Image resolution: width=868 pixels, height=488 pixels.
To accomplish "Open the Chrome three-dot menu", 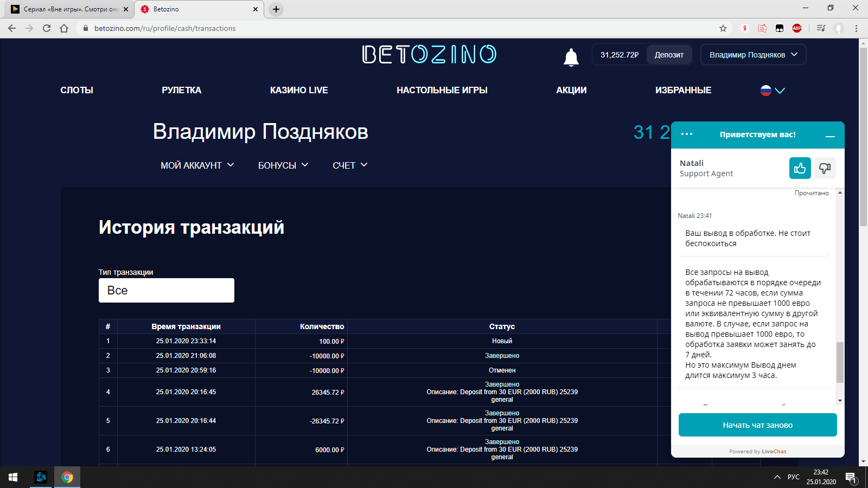I will pyautogui.click(x=856, y=28).
